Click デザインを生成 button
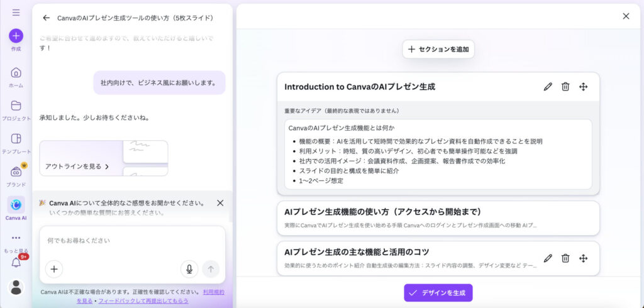 tap(438, 293)
